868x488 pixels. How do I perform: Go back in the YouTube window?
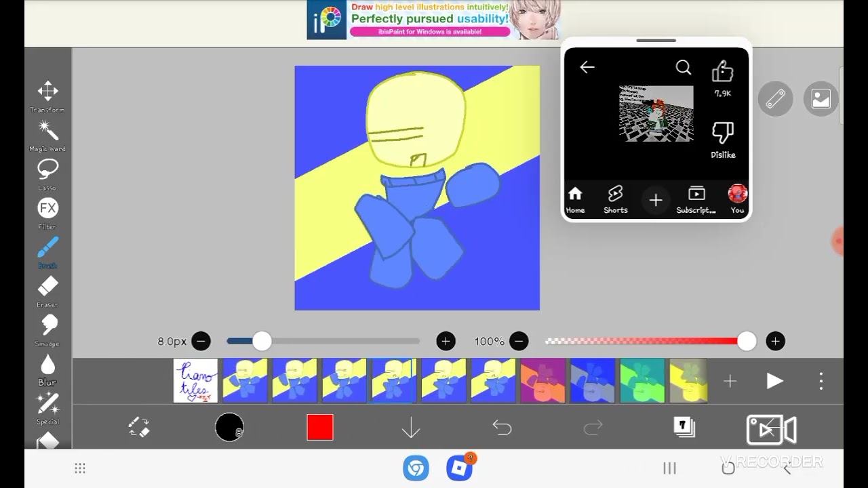587,67
